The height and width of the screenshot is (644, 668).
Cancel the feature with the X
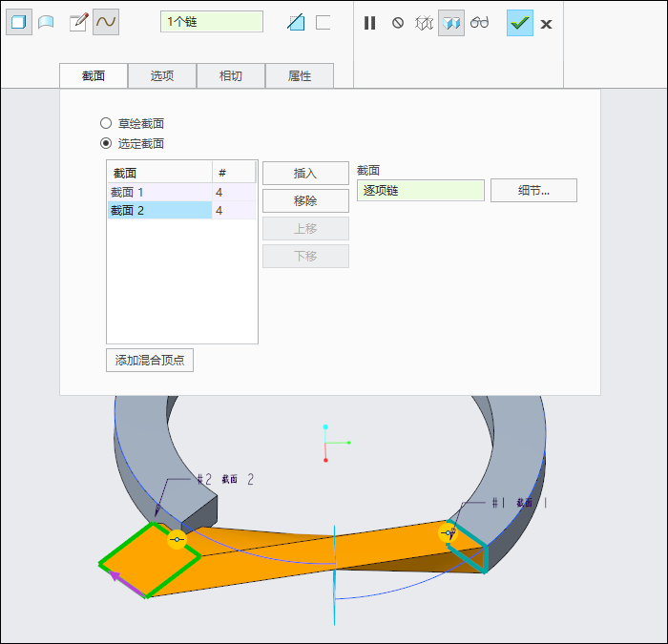(546, 24)
